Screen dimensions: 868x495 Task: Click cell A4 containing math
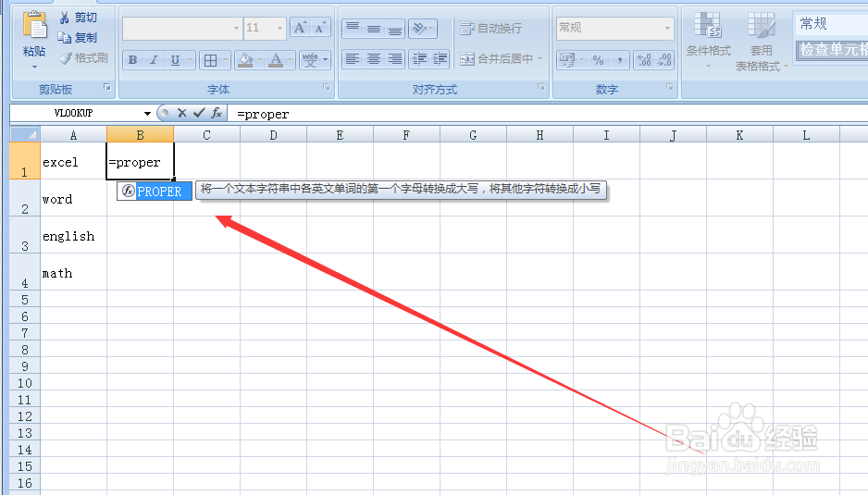click(x=73, y=272)
